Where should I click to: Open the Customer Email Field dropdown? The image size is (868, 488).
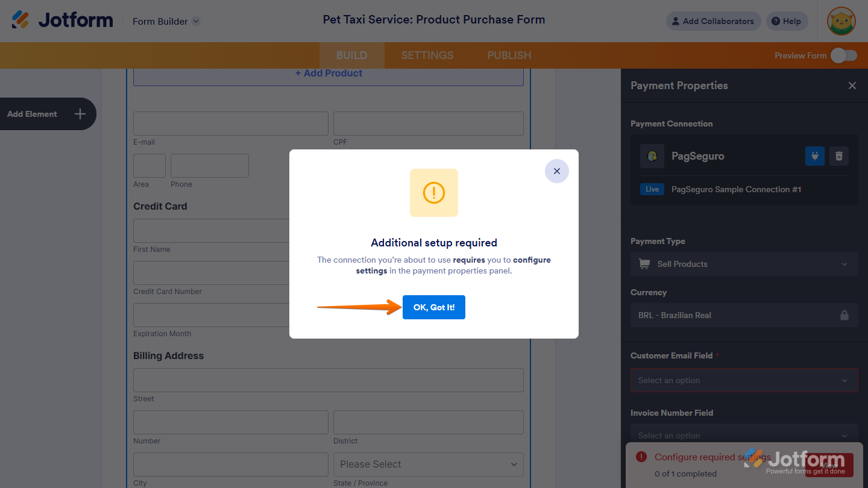pyautogui.click(x=744, y=380)
